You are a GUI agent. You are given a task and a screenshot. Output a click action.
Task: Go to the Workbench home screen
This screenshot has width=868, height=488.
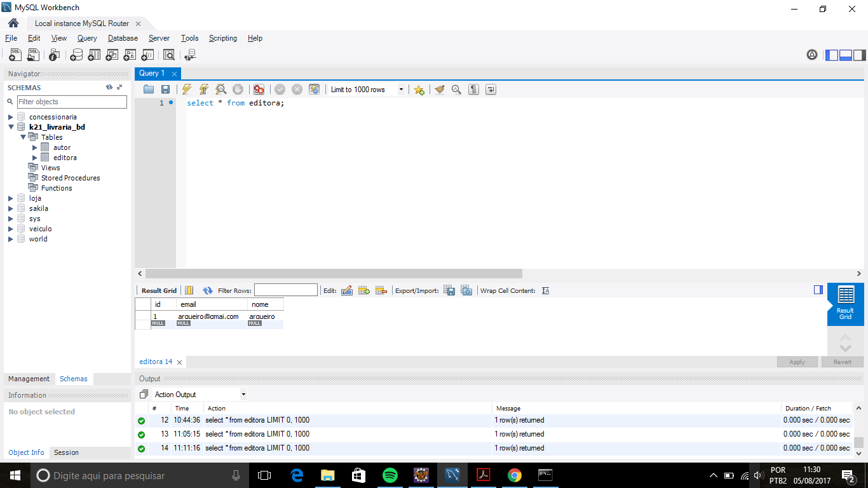coord(13,24)
